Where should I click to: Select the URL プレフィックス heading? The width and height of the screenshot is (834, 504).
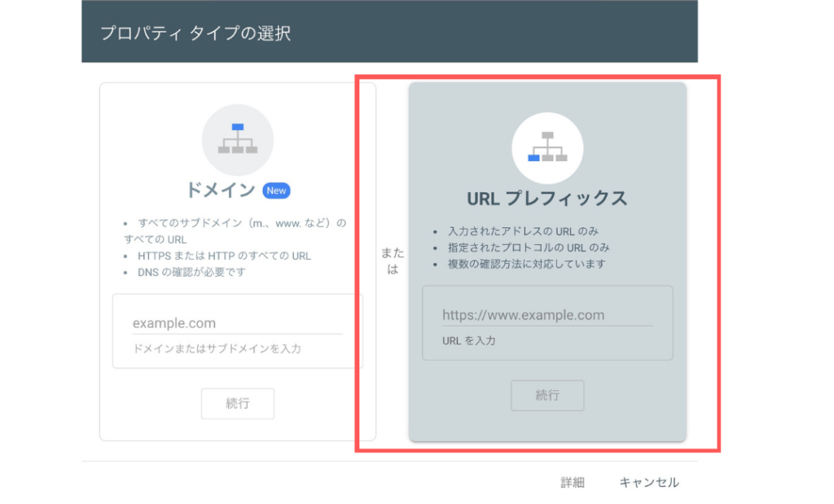point(546,199)
